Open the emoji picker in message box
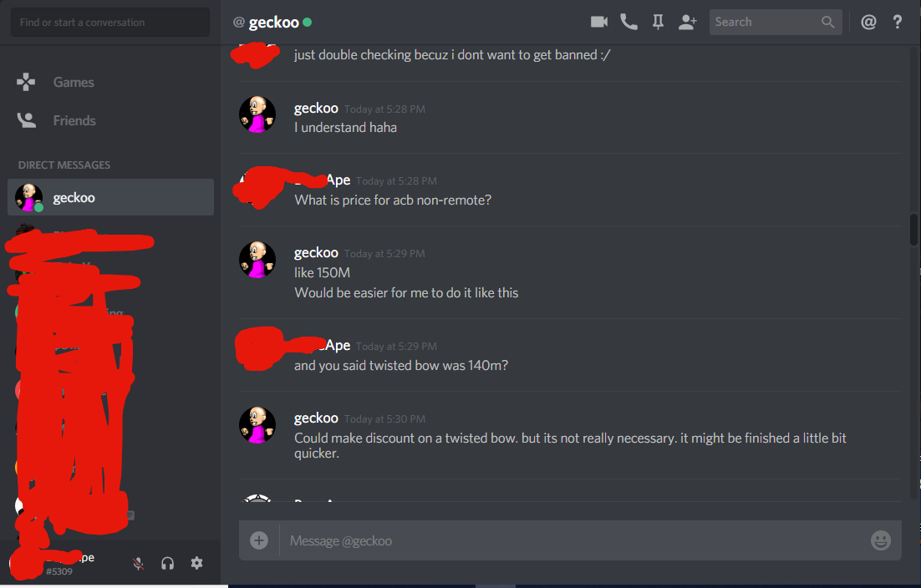The width and height of the screenshot is (921, 588). (x=881, y=540)
